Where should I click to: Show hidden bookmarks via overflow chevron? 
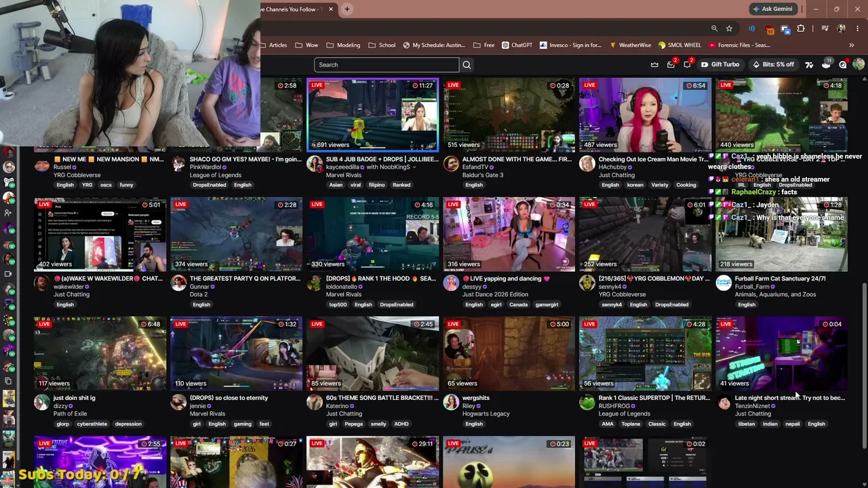(851, 45)
